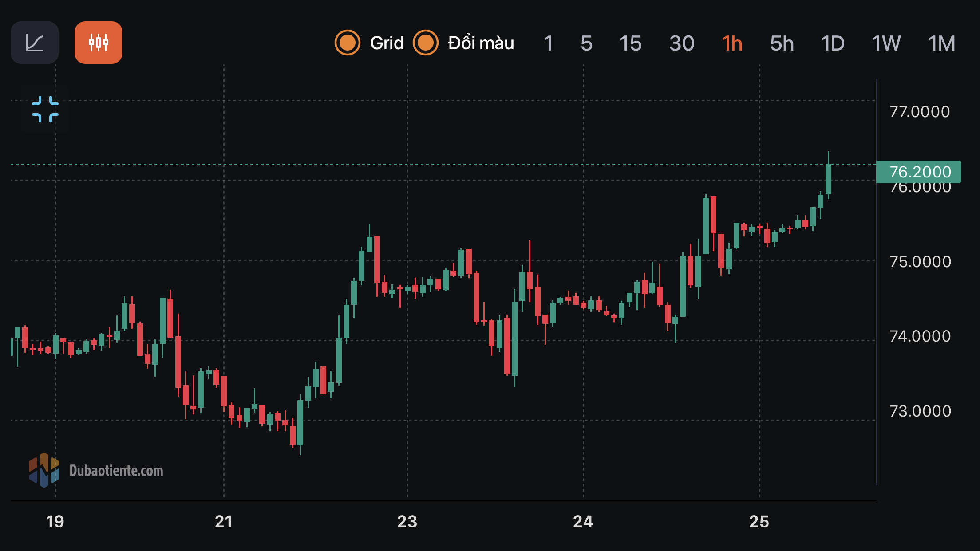
Task: Open the 1W weekly timeframe
Action: click(x=886, y=43)
